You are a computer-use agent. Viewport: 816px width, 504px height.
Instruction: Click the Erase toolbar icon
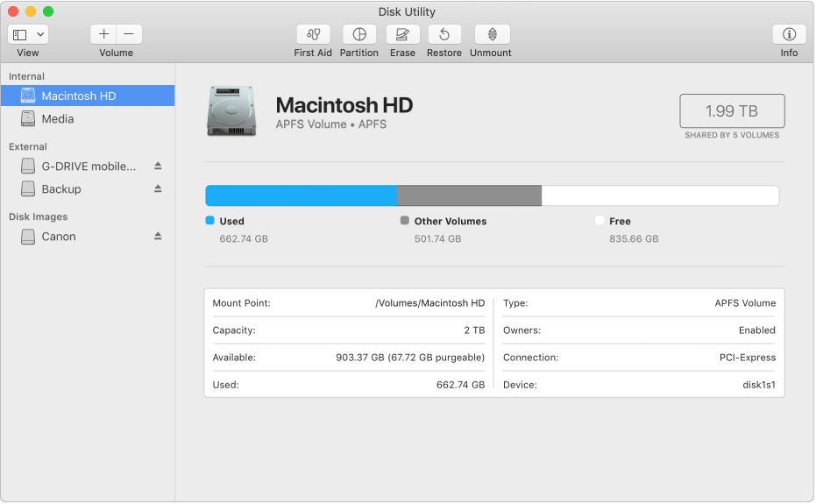coord(402,35)
